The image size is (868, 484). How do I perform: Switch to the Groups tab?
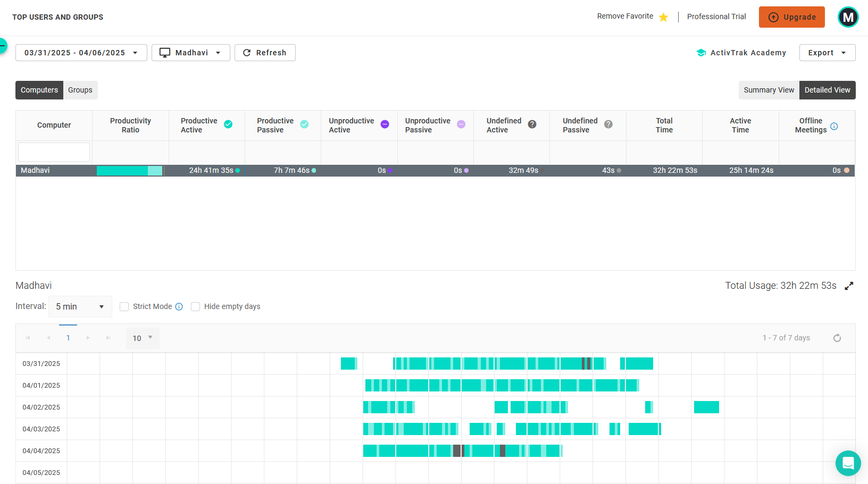80,90
